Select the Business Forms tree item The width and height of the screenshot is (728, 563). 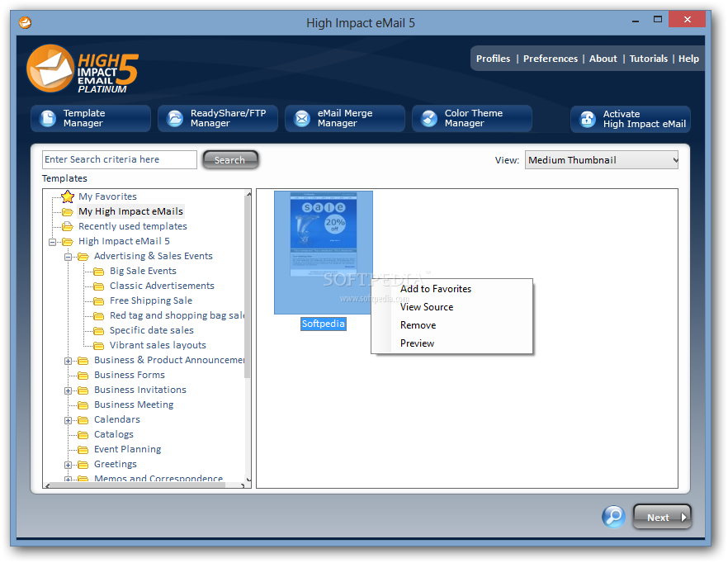[129, 375]
